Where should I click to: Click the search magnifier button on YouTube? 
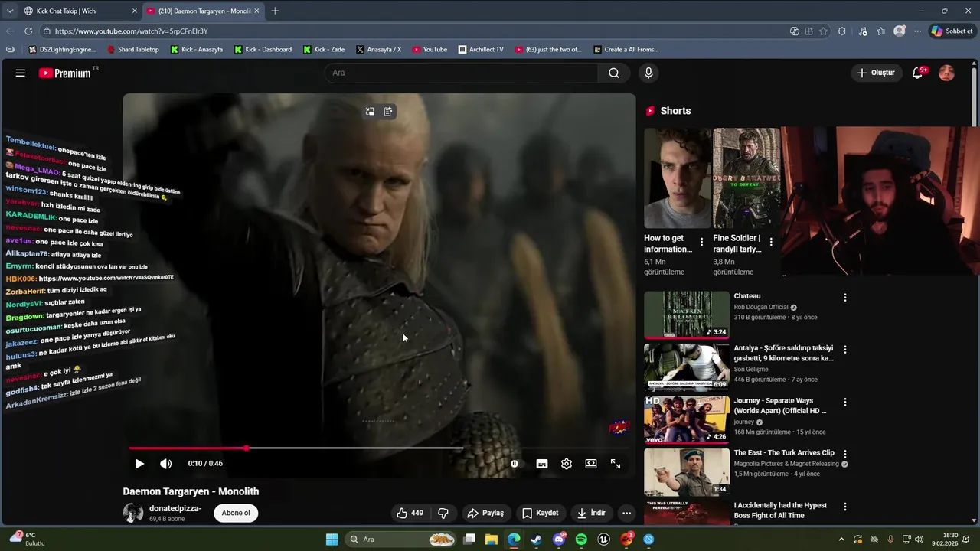[x=614, y=73]
